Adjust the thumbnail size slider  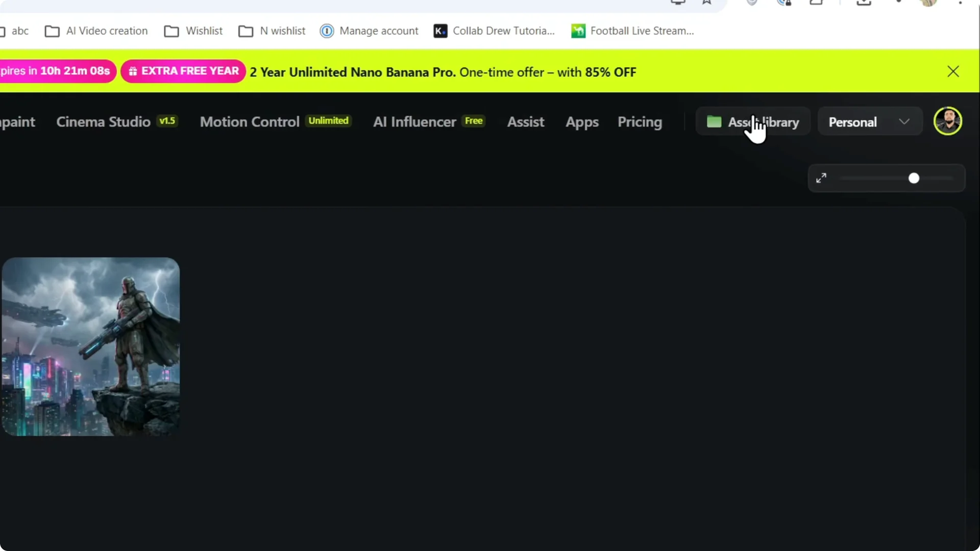coord(914,178)
